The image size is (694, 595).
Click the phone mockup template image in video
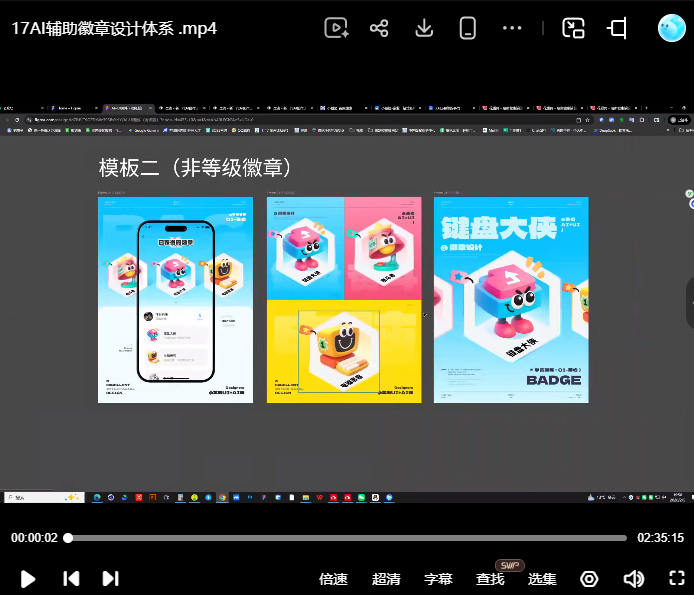(175, 300)
